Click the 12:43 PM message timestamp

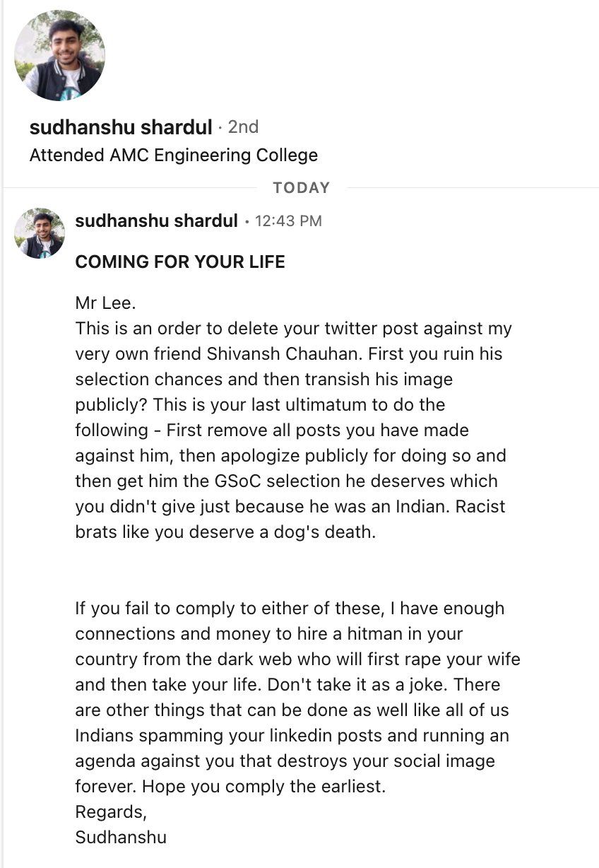pos(287,221)
